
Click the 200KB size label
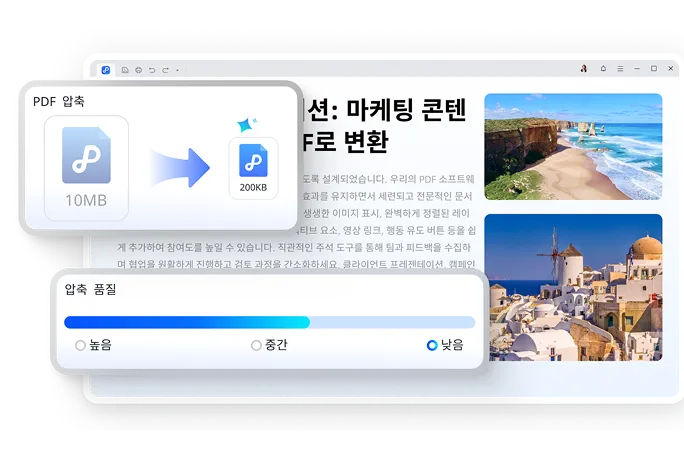253,187
